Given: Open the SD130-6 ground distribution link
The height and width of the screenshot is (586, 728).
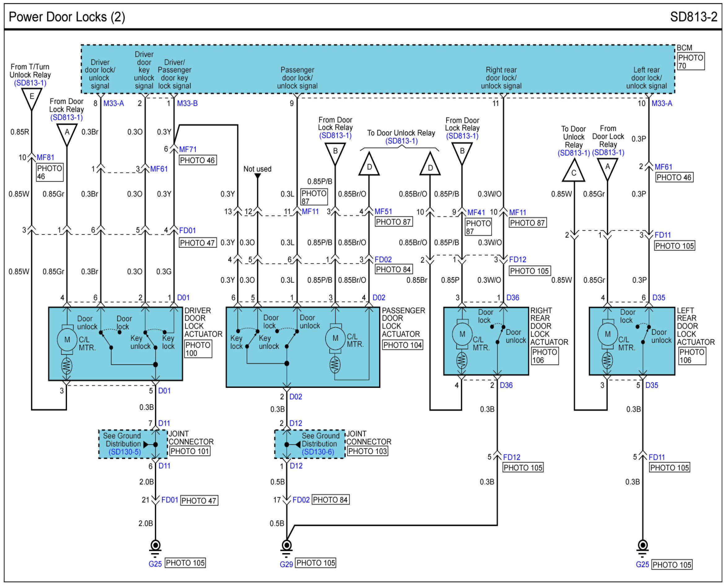Looking at the screenshot, I should coord(318,452).
